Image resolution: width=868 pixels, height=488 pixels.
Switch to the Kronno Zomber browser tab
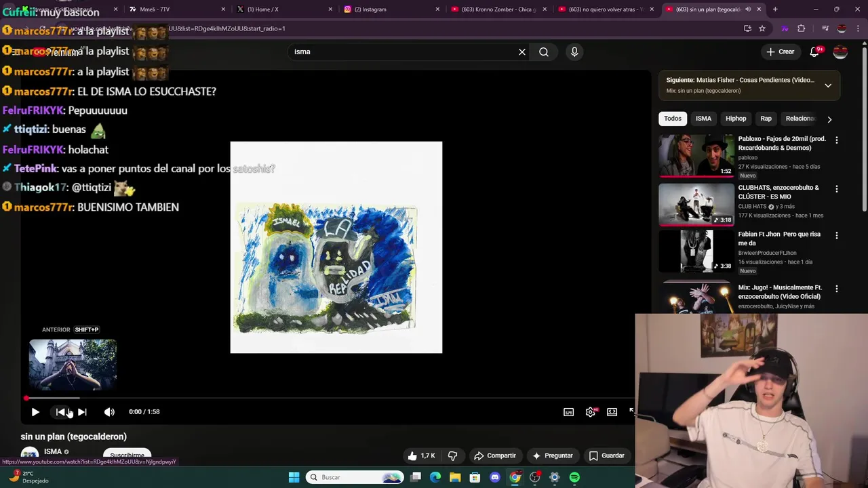coord(499,9)
